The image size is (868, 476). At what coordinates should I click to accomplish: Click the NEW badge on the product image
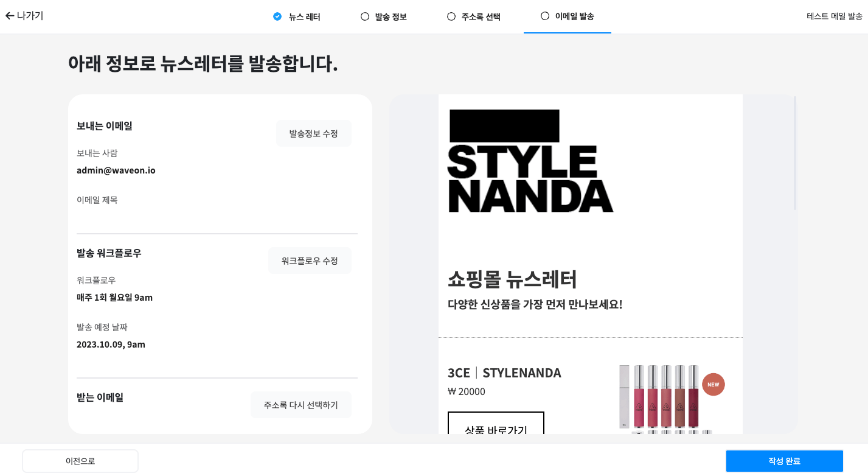click(x=713, y=384)
